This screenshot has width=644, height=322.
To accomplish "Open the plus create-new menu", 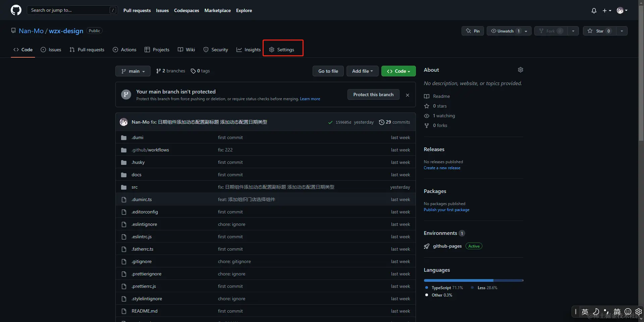I will [607, 11].
